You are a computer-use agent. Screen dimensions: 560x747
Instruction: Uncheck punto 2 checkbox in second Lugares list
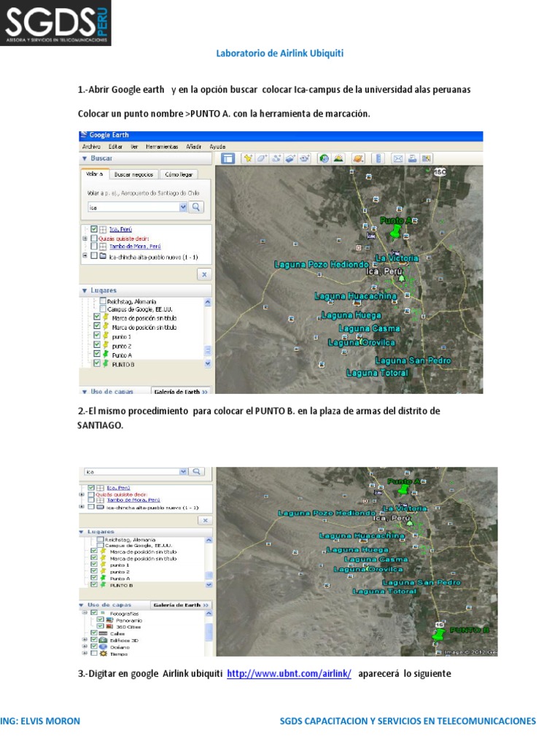[94, 571]
